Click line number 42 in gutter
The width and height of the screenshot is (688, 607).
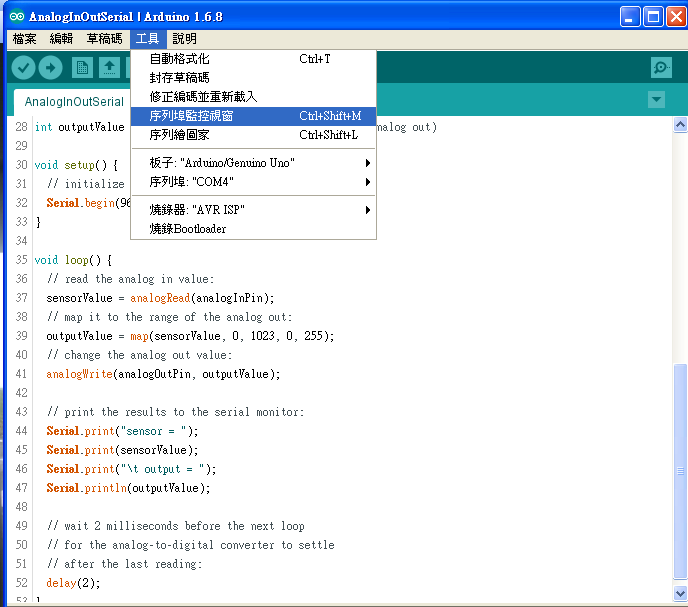[22, 393]
